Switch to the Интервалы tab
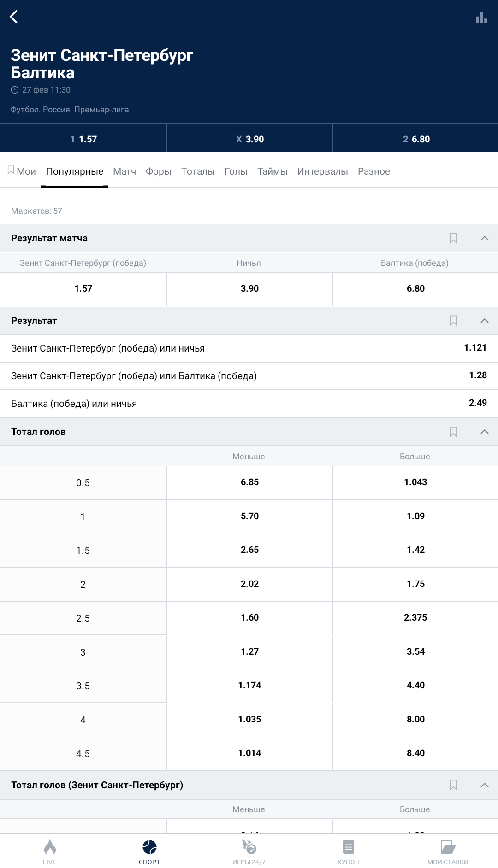The width and height of the screenshot is (498, 868). (322, 171)
